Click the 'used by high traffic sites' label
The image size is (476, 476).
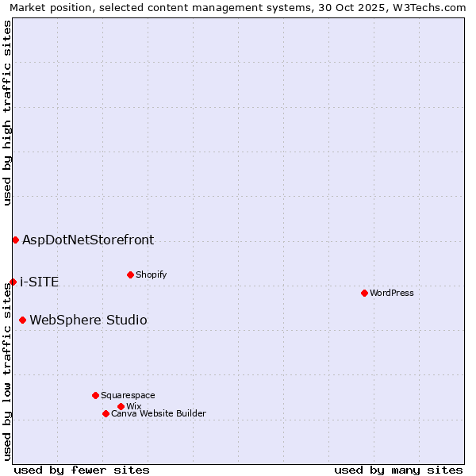point(7,113)
